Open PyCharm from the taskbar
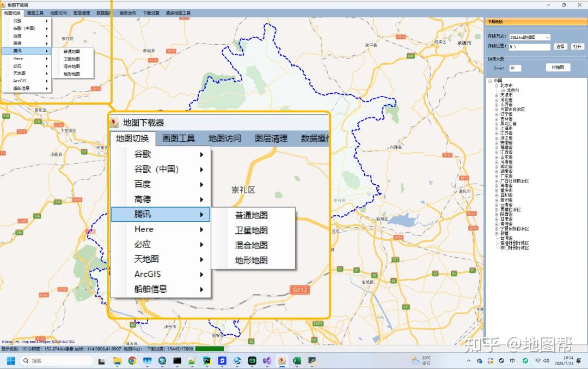This screenshot has width=588, height=369. [207, 361]
